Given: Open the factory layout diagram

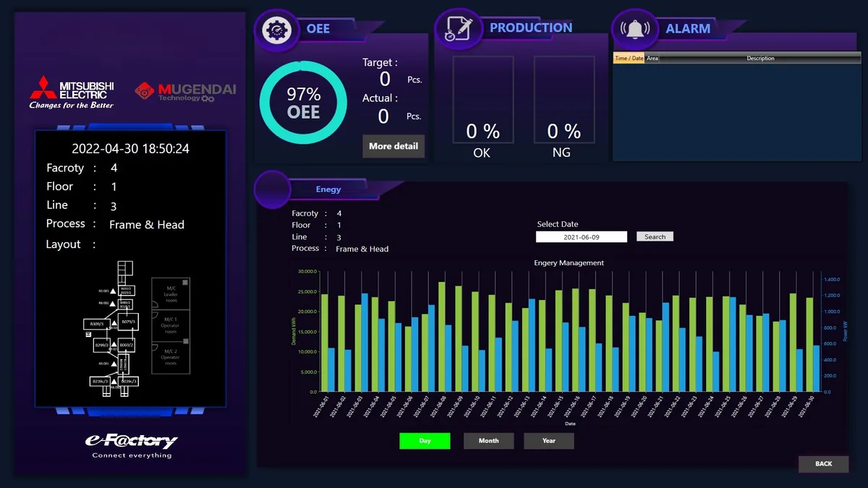Looking at the screenshot, I should click(136, 326).
